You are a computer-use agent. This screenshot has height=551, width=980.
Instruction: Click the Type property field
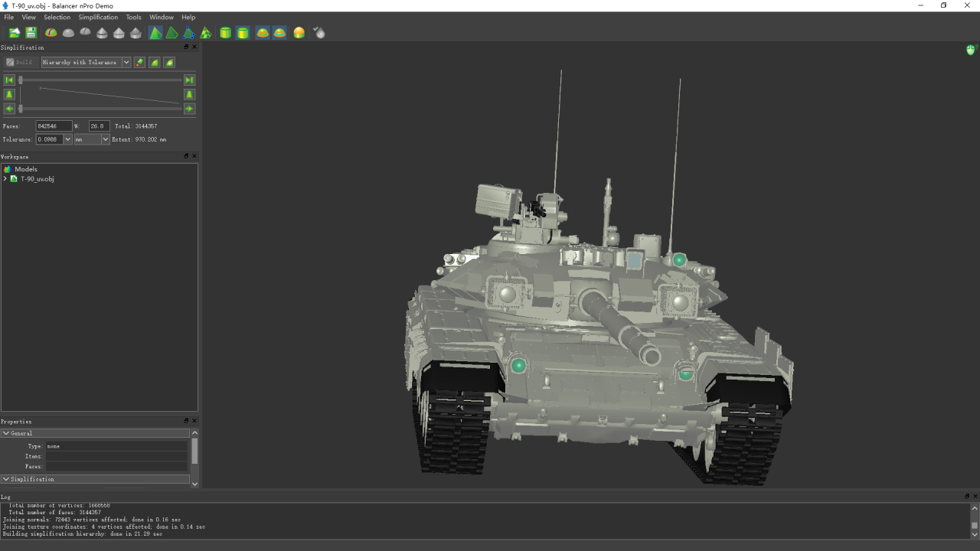[x=116, y=446]
